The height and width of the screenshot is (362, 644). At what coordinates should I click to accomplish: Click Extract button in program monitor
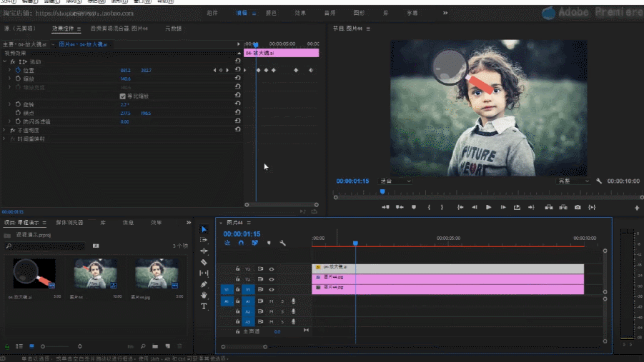(563, 207)
